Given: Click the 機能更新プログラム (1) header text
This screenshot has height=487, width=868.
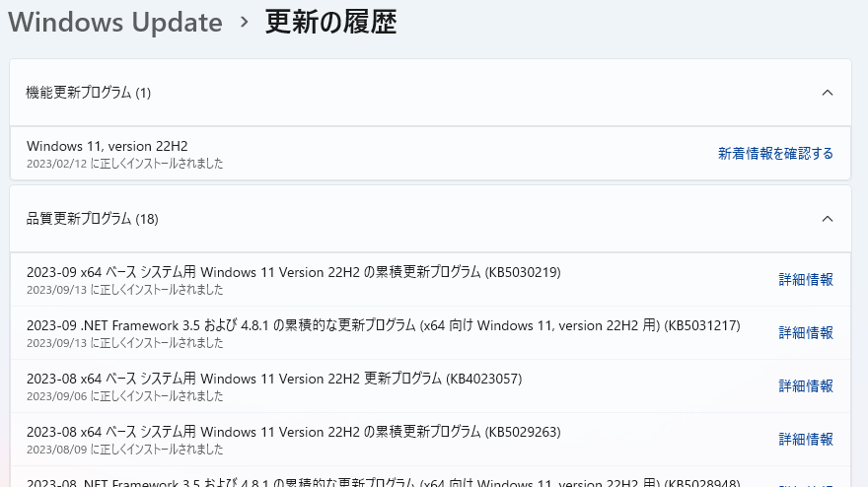Looking at the screenshot, I should click(x=89, y=93).
